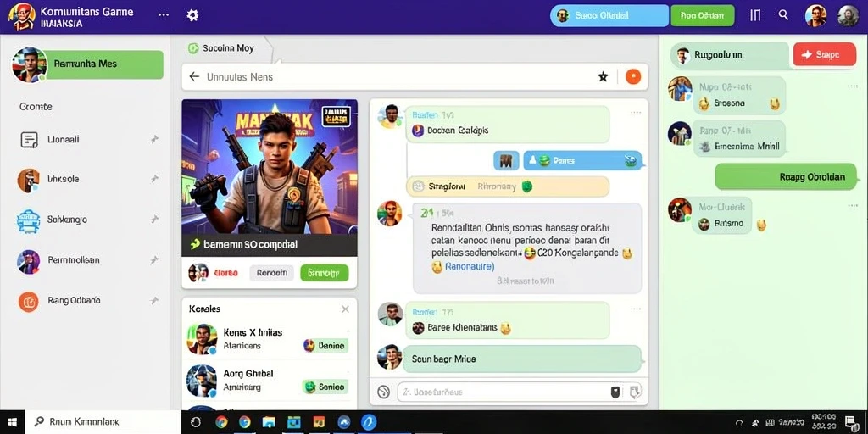
Task: Click the Llonaali sidebar document icon
Action: coord(30,140)
